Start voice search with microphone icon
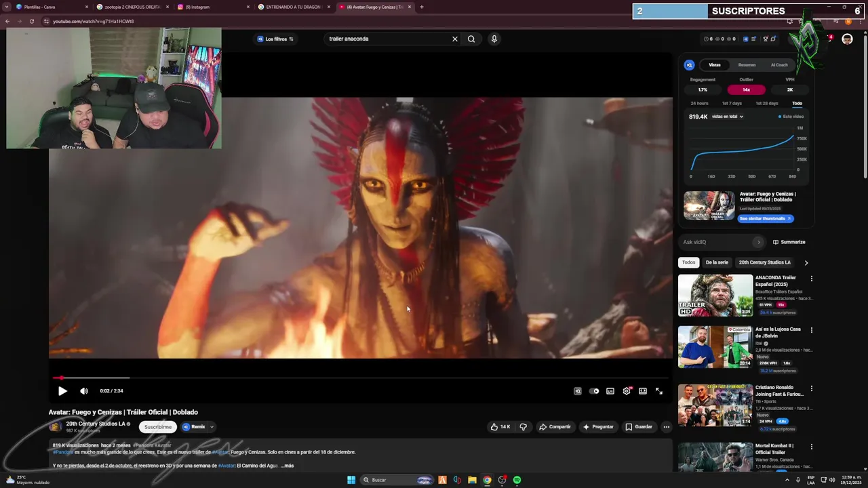The width and height of the screenshot is (868, 488). pyautogui.click(x=494, y=39)
